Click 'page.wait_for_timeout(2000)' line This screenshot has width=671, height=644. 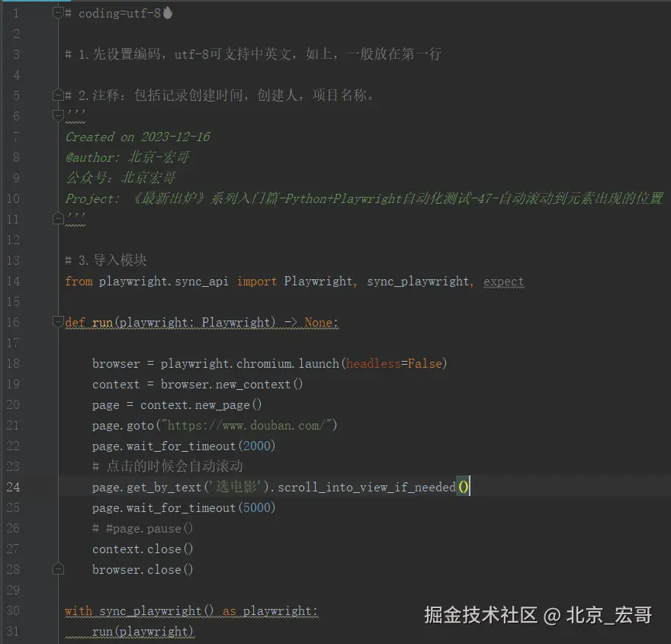click(184, 446)
